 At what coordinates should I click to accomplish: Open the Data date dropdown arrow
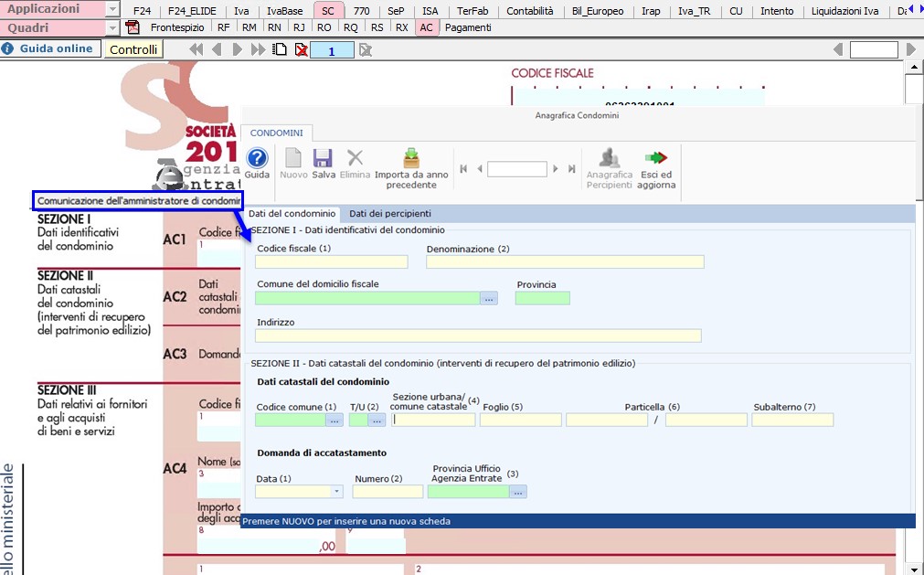[x=337, y=492]
